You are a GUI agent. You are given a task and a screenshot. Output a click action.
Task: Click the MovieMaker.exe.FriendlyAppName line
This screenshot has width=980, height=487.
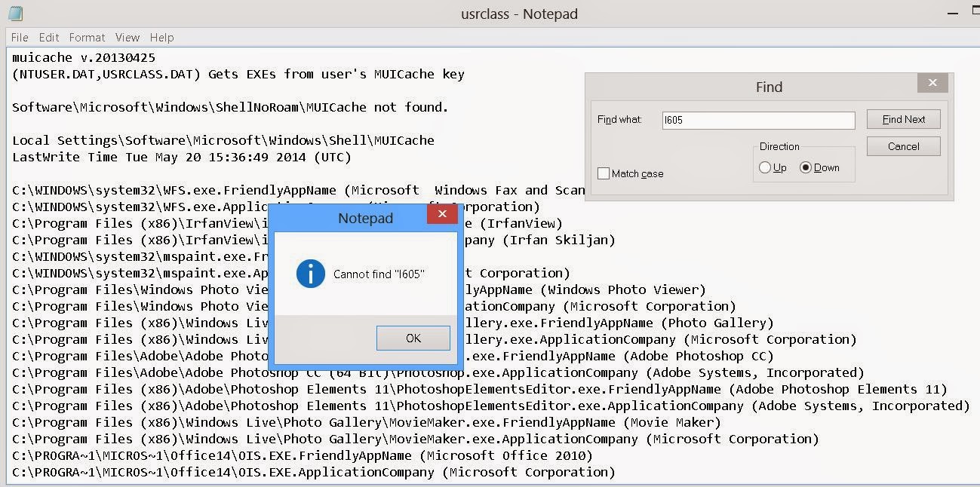tap(367, 422)
